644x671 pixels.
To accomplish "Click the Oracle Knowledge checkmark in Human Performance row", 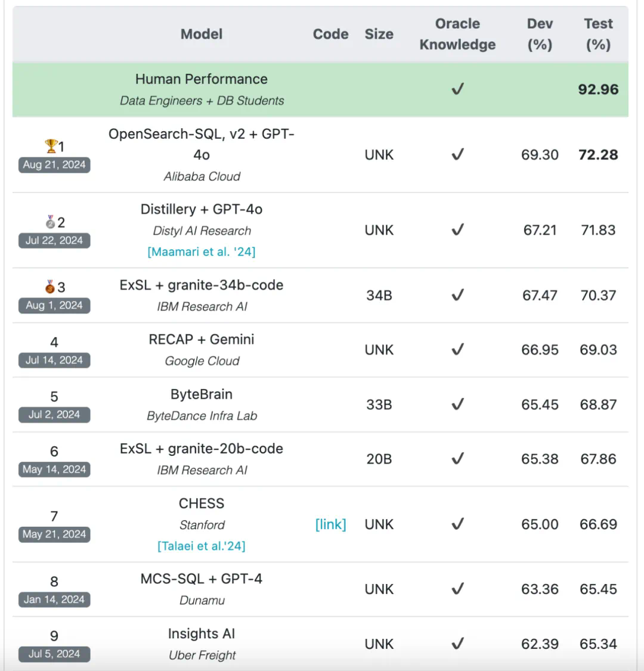I will [457, 89].
